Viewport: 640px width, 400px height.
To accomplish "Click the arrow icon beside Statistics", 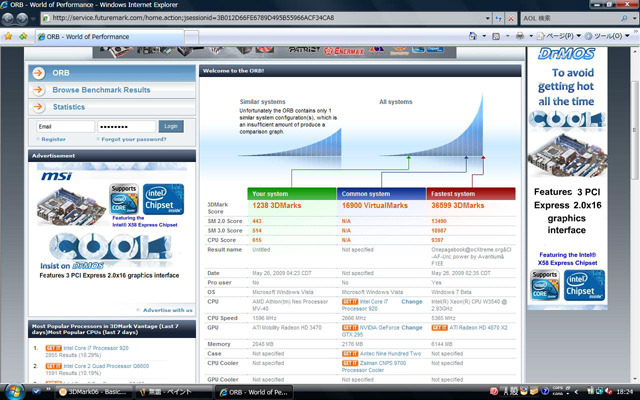I will click(38, 107).
